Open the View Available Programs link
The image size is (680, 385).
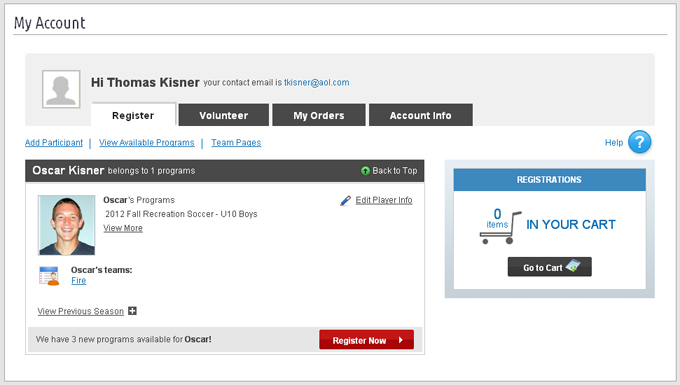click(x=147, y=143)
